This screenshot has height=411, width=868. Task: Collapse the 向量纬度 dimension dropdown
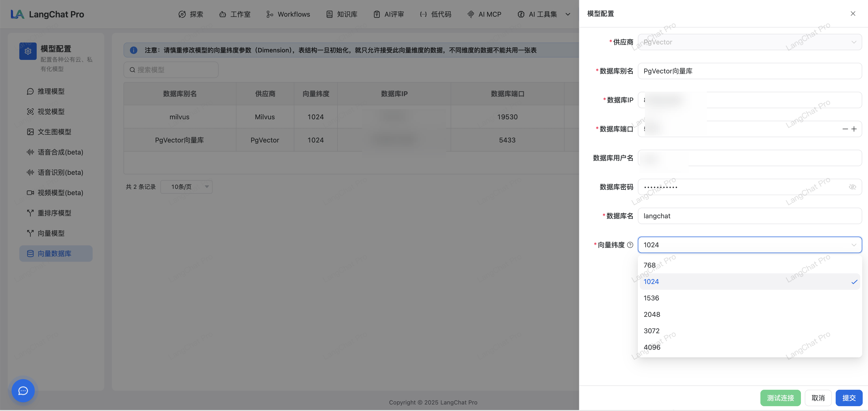[854, 245]
